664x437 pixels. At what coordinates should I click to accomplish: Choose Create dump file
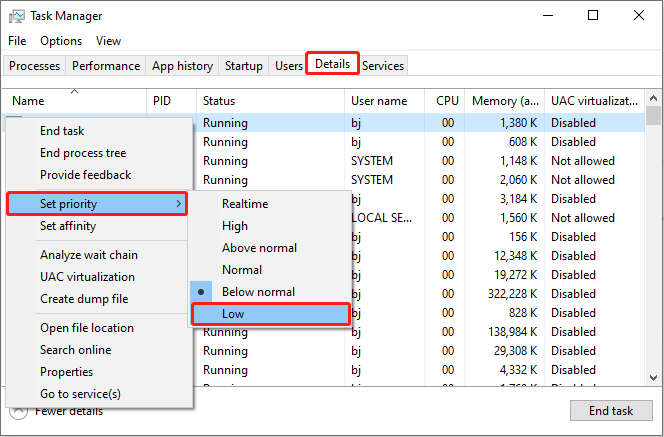pos(100,299)
